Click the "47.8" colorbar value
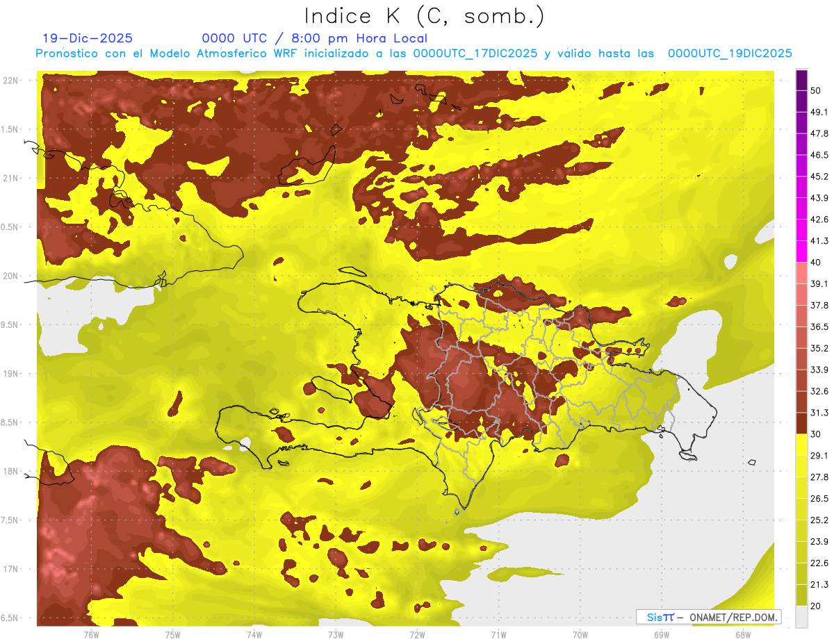The image size is (834, 644). tap(819, 133)
